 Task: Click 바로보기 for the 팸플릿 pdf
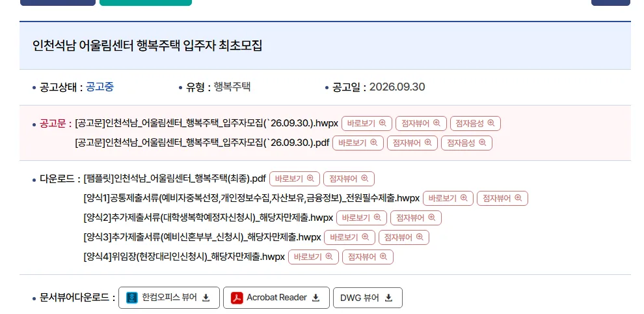[295, 178]
